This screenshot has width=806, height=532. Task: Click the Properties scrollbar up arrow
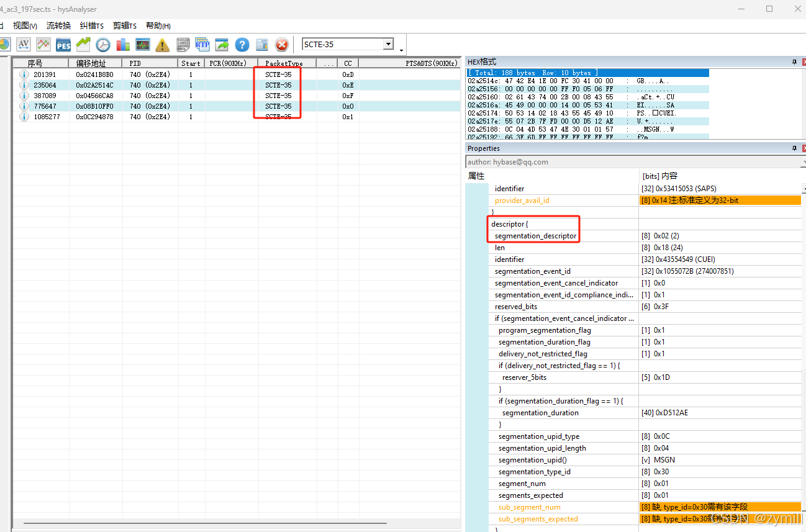pyautogui.click(x=803, y=188)
